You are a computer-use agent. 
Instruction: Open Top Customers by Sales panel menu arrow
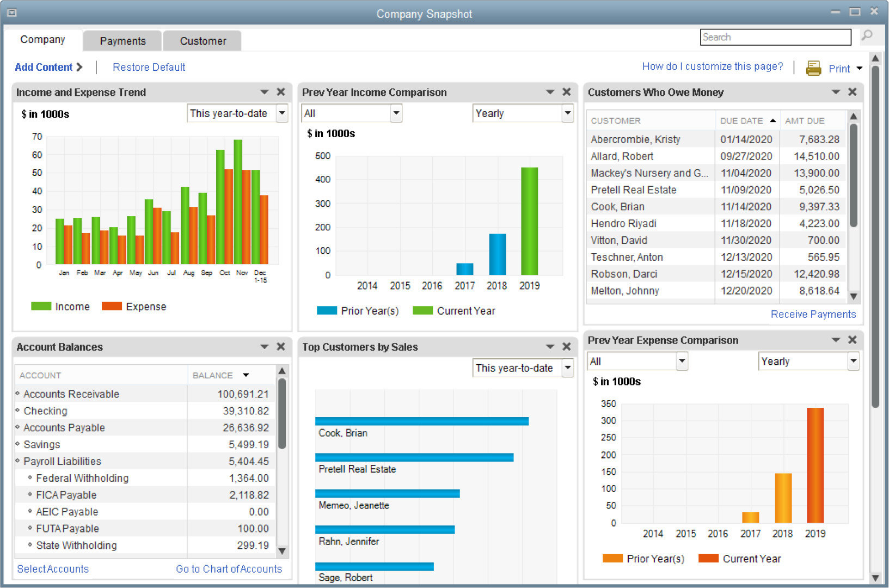(x=550, y=347)
